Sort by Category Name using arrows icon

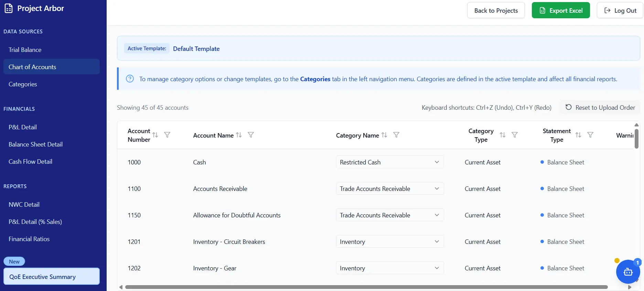384,135
